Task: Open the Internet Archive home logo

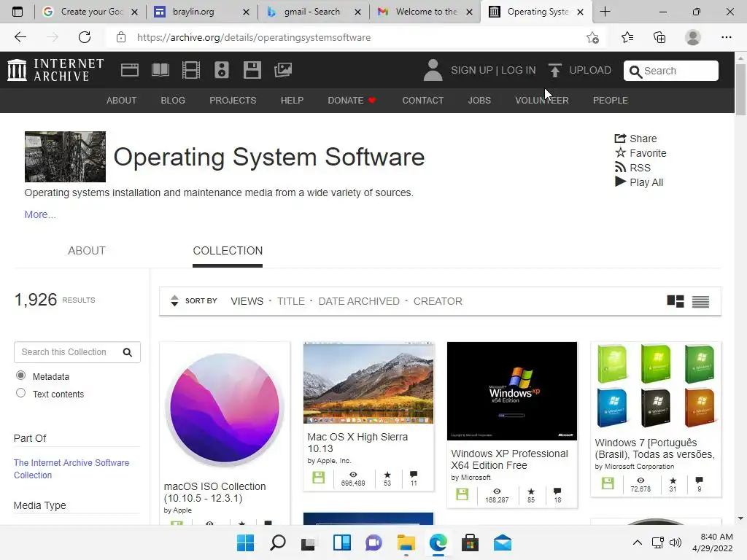Action: click(55, 70)
